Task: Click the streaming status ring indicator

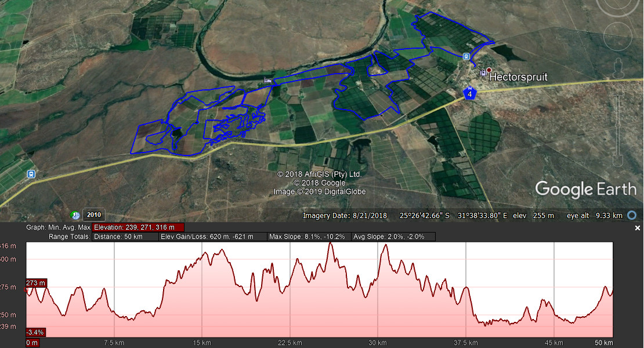Action: click(632, 216)
